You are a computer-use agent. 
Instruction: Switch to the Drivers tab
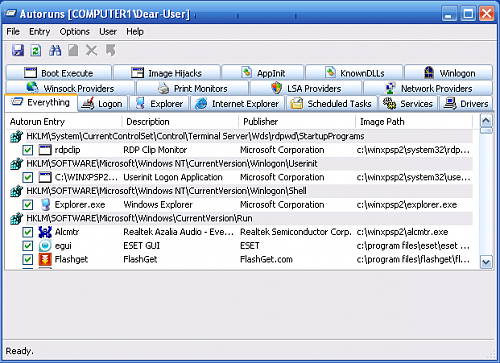[466, 104]
